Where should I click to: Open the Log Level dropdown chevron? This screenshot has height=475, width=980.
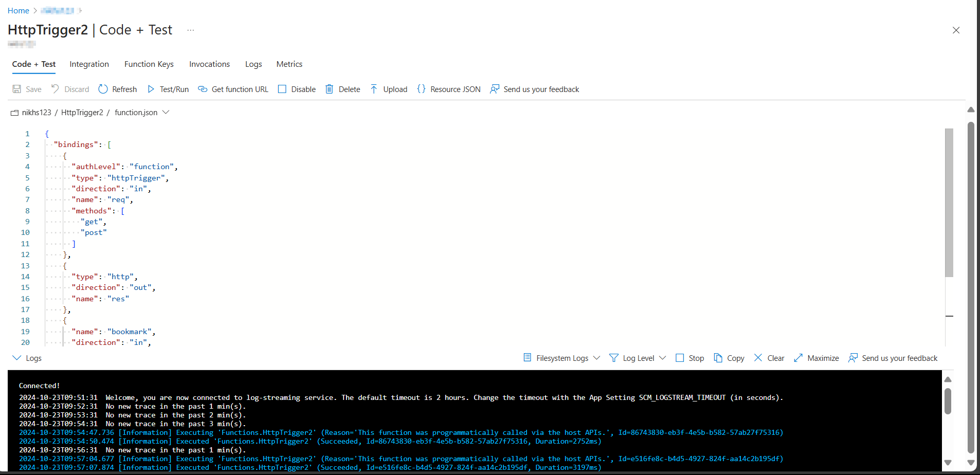pyautogui.click(x=662, y=358)
